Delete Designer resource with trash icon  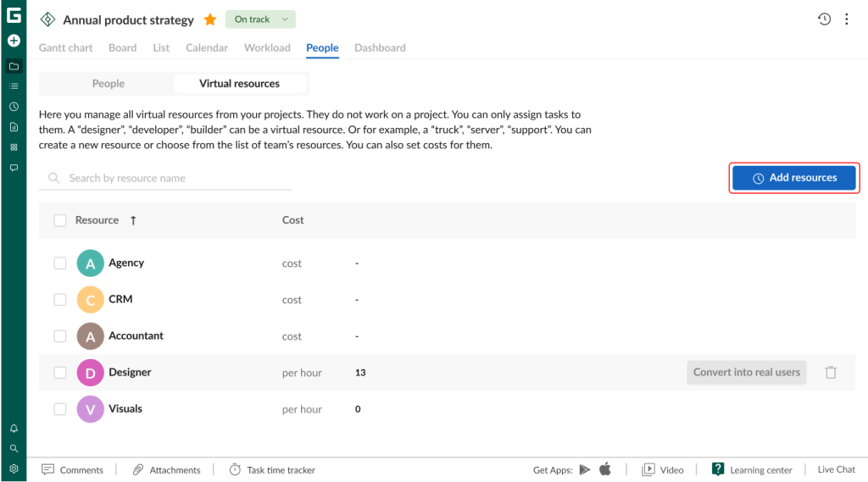(831, 373)
